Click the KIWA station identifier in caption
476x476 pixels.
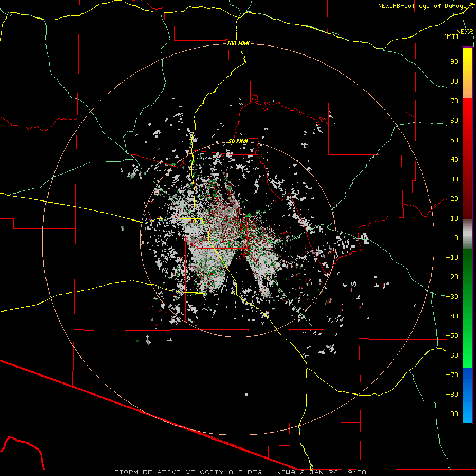(x=286, y=472)
